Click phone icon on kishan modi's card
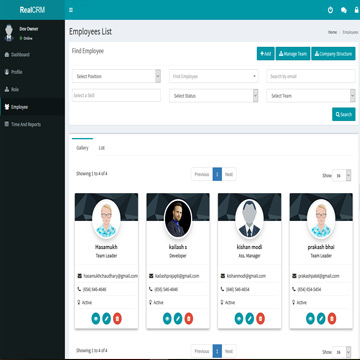The width and height of the screenshot is (360, 360). [x=222, y=289]
